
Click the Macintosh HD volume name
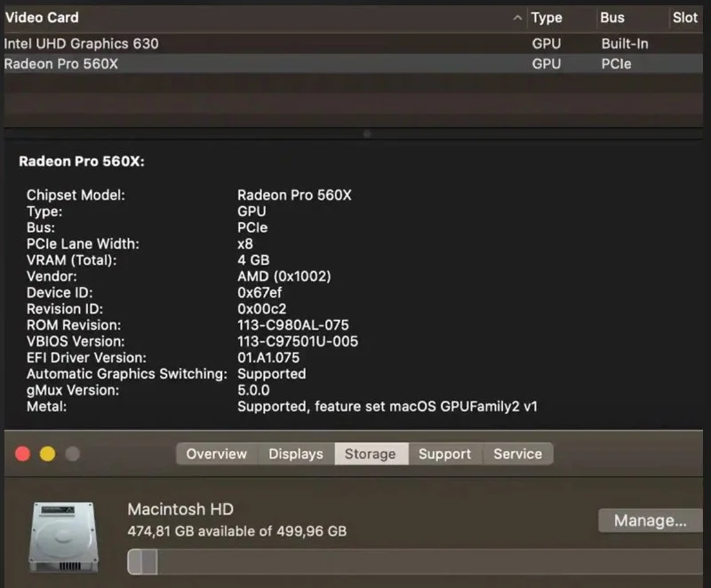[x=180, y=510]
